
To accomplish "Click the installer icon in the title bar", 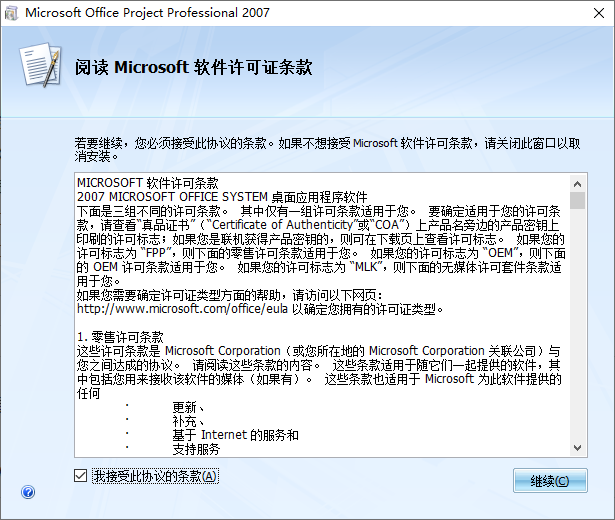I will (x=11, y=13).
